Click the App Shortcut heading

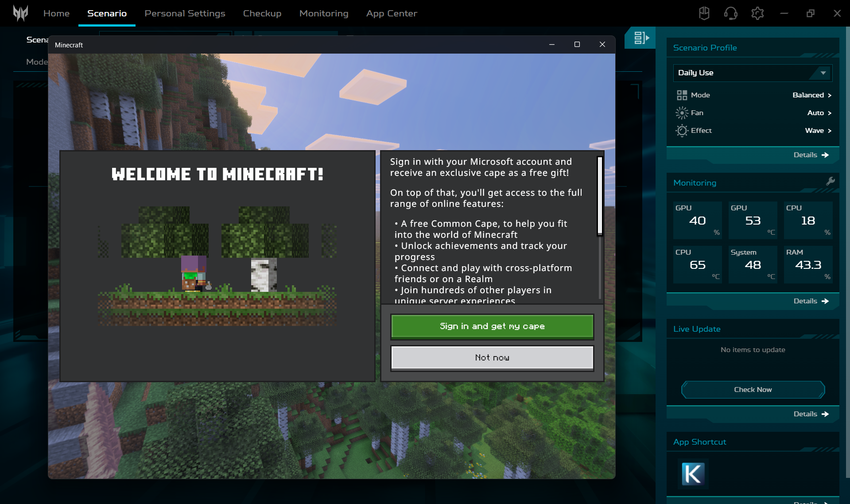(x=699, y=442)
